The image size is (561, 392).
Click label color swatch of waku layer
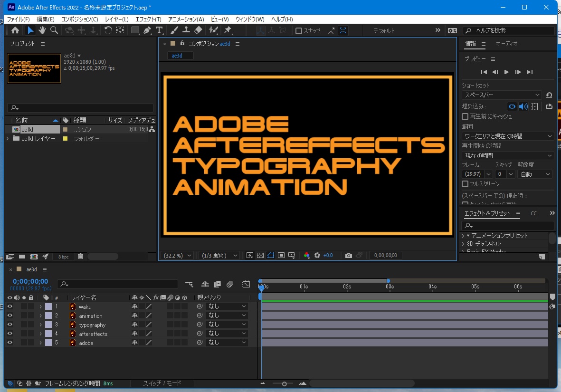pyautogui.click(x=48, y=307)
